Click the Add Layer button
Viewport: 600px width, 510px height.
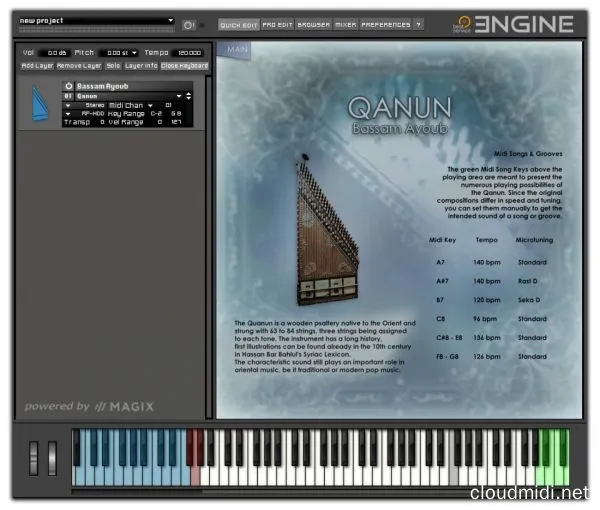click(37, 66)
